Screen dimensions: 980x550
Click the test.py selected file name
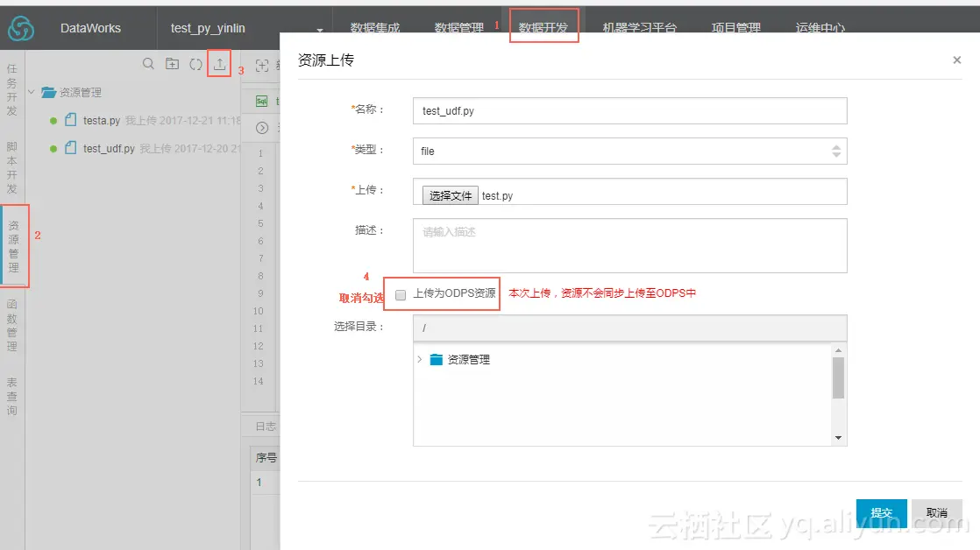tap(498, 196)
